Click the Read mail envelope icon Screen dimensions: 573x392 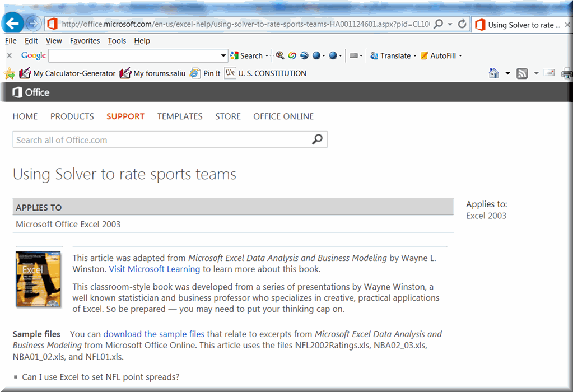click(x=549, y=73)
